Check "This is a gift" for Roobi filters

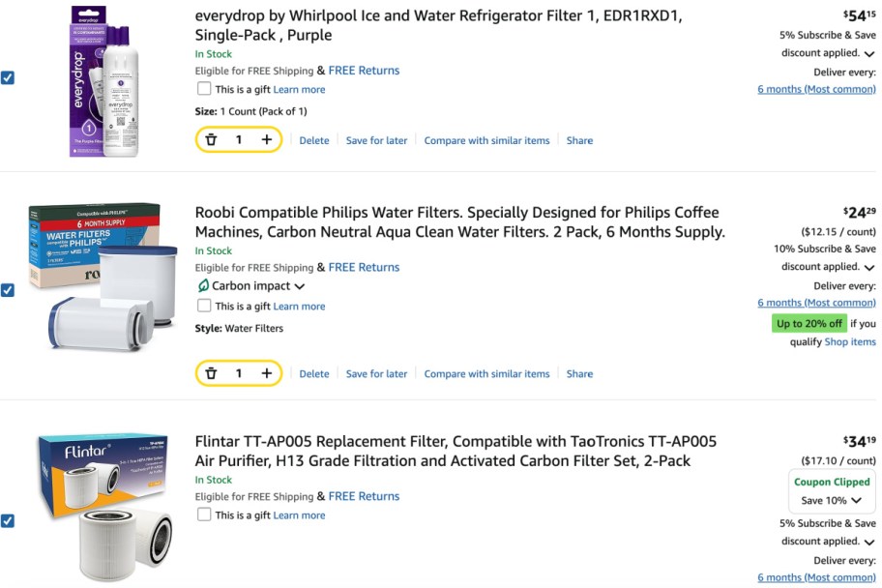click(204, 306)
